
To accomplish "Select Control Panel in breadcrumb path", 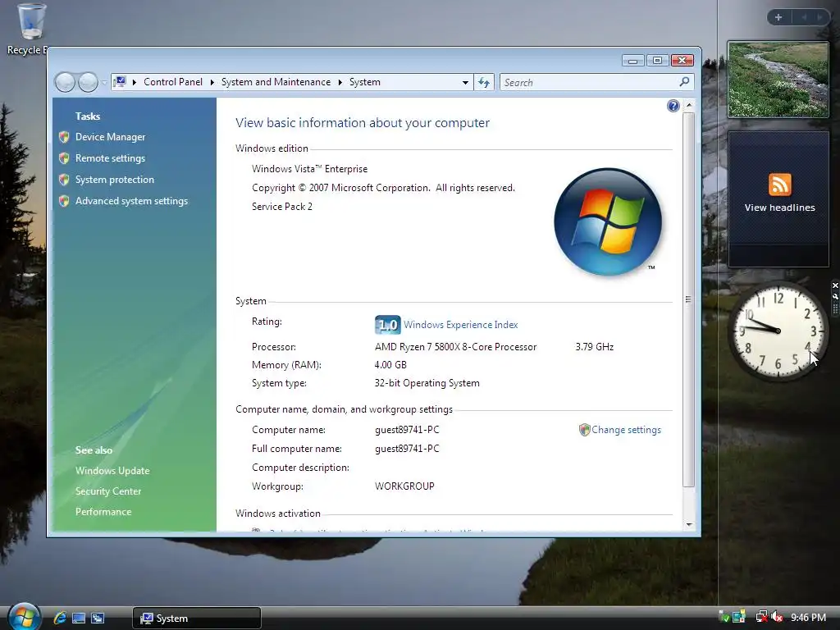I will coord(173,82).
